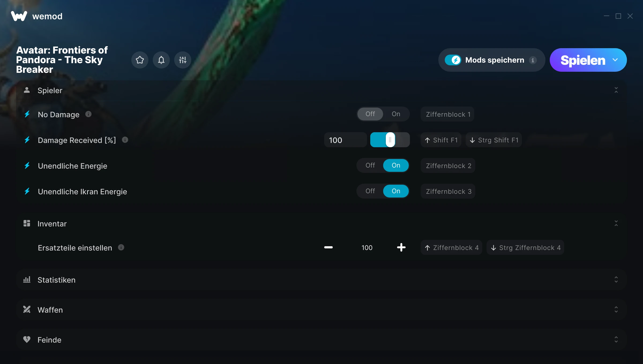643x364 pixels.
Task: Add game to favorites with star icon
Action: 140,60
